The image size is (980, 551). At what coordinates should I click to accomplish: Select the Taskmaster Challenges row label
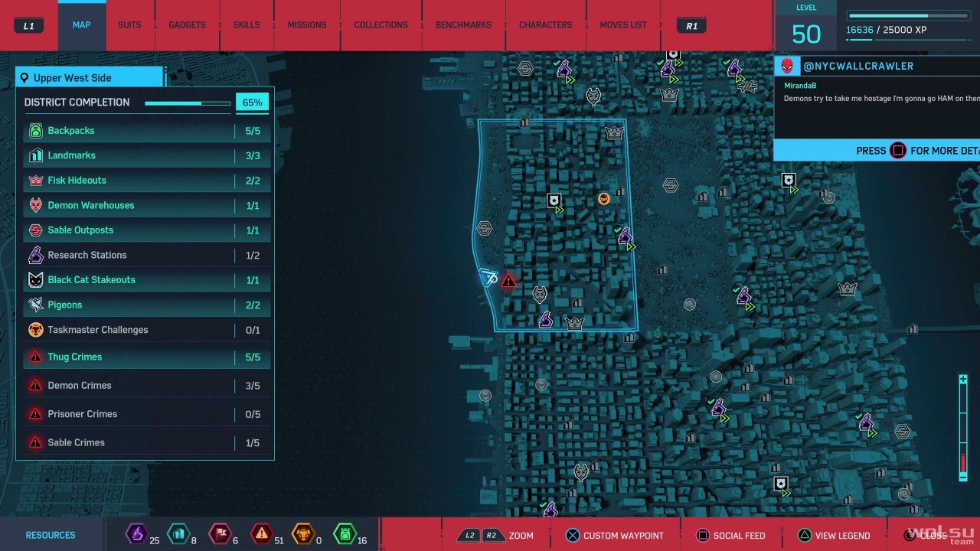(98, 330)
